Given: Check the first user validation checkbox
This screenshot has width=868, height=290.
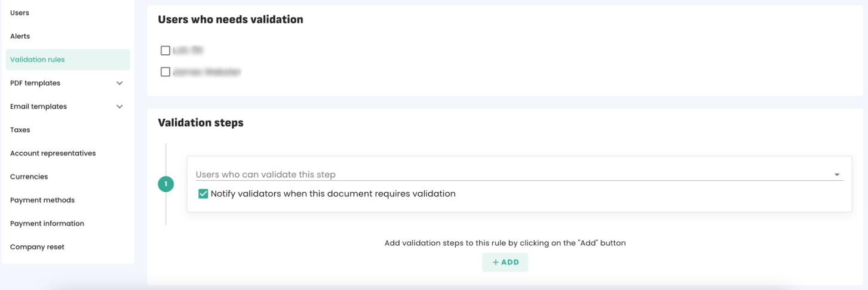Looking at the screenshot, I should 165,51.
